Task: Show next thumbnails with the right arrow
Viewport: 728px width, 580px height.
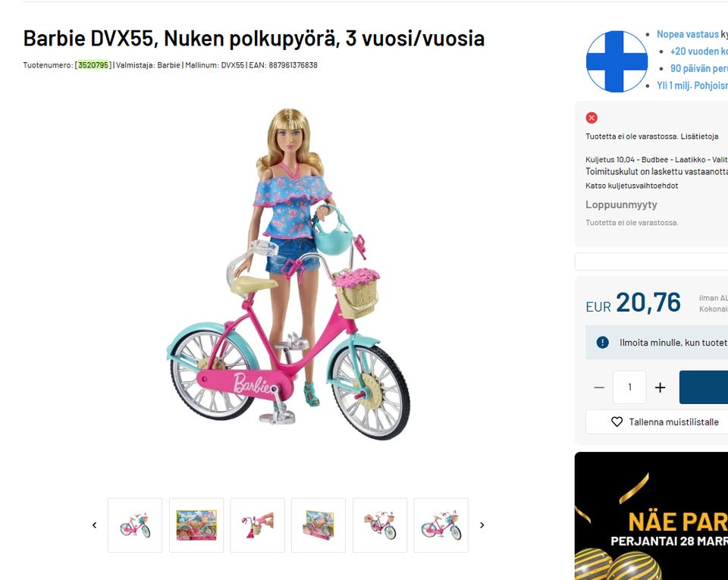Action: (482, 525)
